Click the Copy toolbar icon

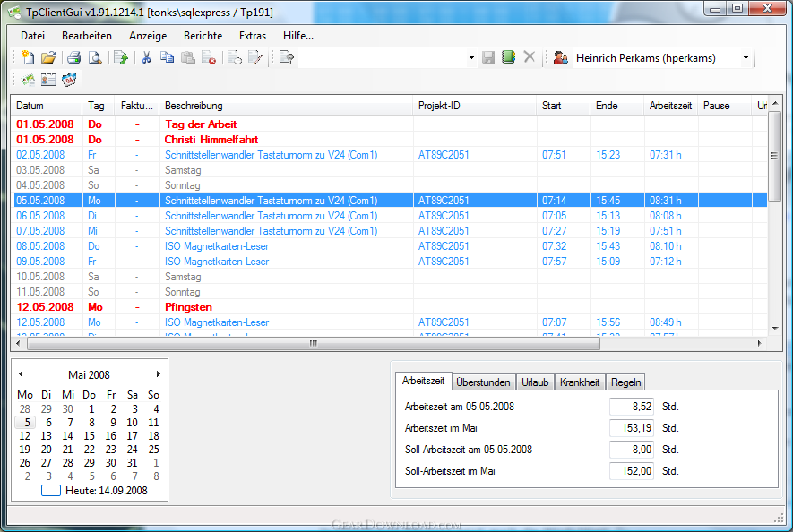pos(167,57)
